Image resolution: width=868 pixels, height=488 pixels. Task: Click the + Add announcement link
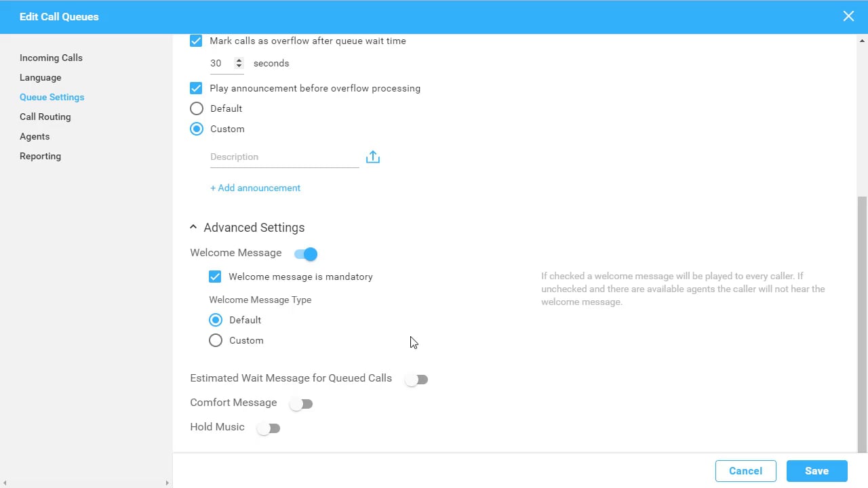click(255, 188)
